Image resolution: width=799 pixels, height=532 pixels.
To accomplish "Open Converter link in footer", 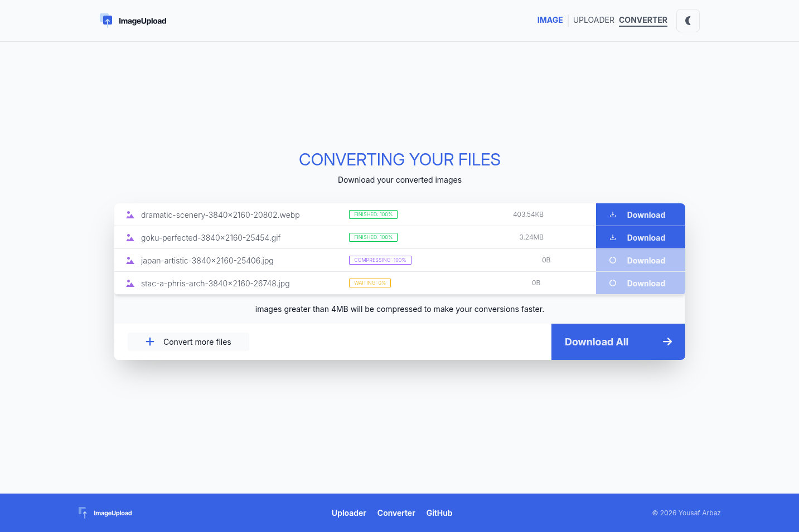I will (x=396, y=513).
